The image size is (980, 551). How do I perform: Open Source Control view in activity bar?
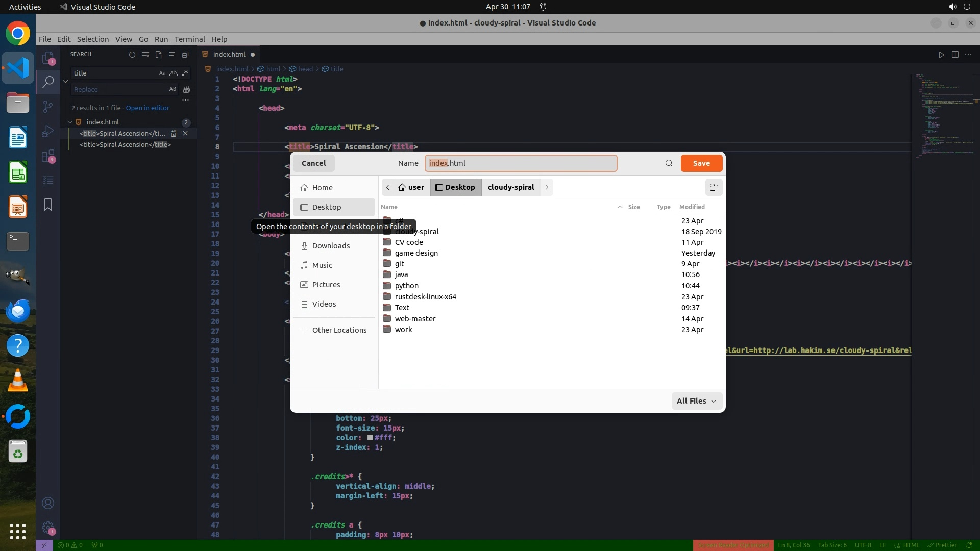[48, 107]
